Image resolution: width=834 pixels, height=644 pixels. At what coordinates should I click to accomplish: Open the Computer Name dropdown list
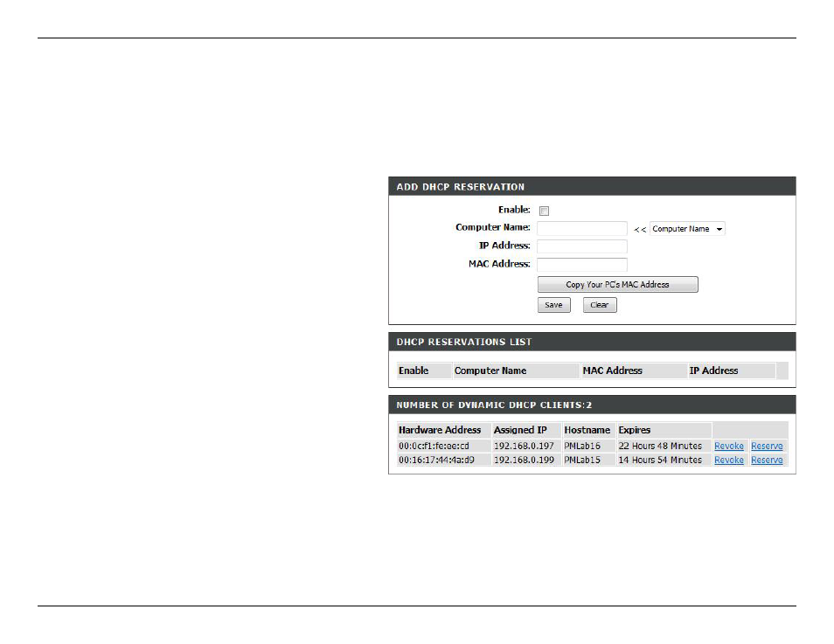(687, 229)
